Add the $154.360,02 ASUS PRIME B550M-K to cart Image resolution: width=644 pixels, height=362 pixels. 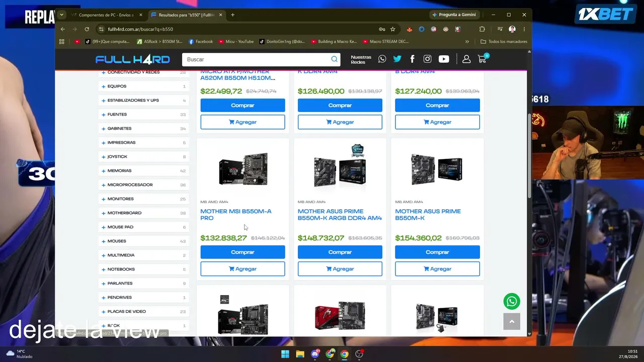click(437, 269)
